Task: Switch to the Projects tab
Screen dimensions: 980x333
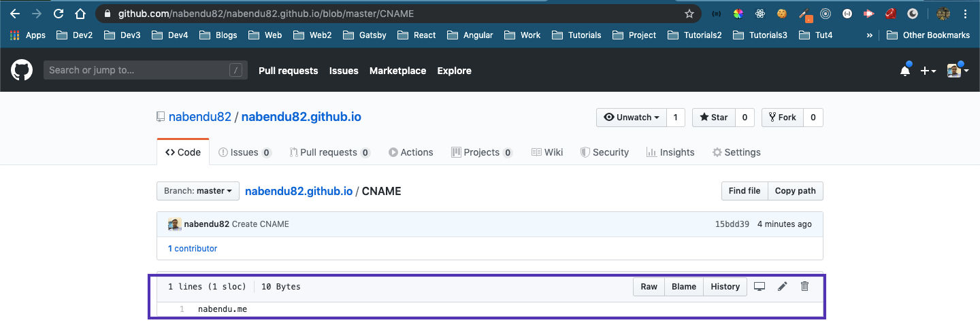Action: 482,152
